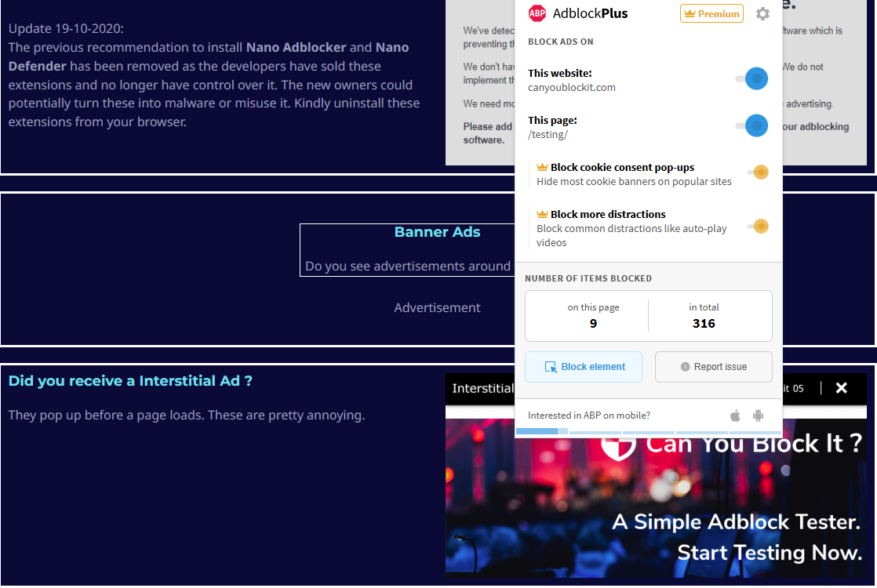Image resolution: width=877 pixels, height=588 pixels.
Task: Click the crown icon beside Block cookie consent
Action: (x=542, y=167)
